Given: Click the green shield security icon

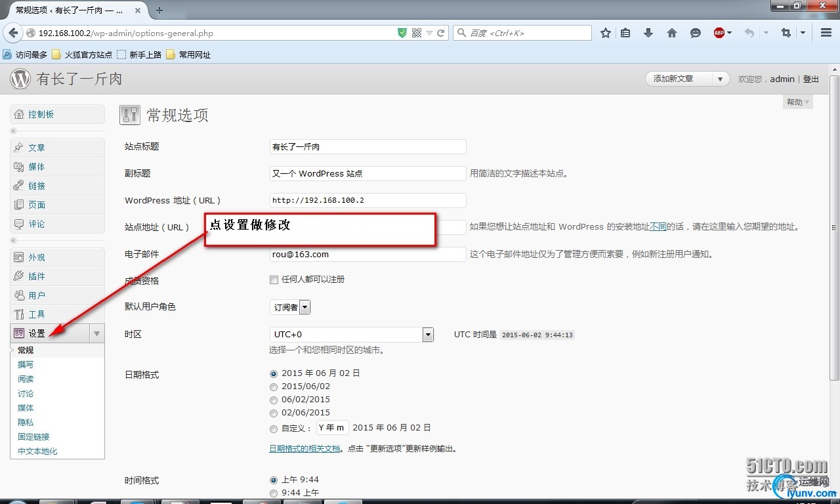Looking at the screenshot, I should (x=402, y=33).
